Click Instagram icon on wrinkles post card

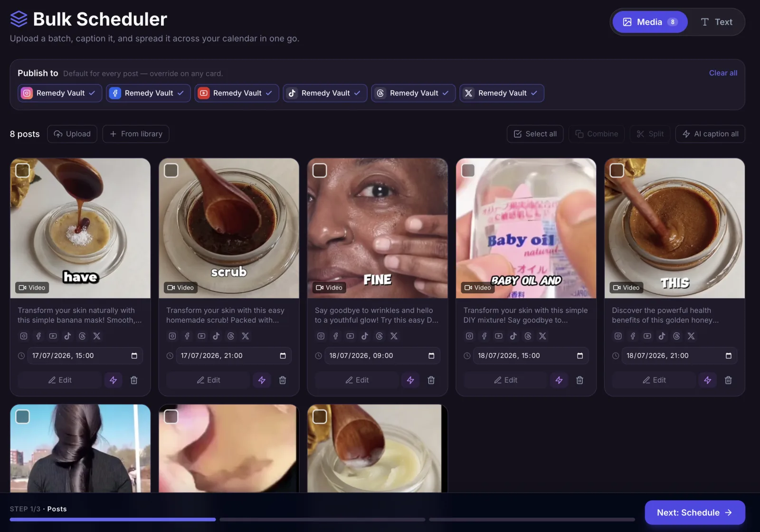click(x=321, y=336)
